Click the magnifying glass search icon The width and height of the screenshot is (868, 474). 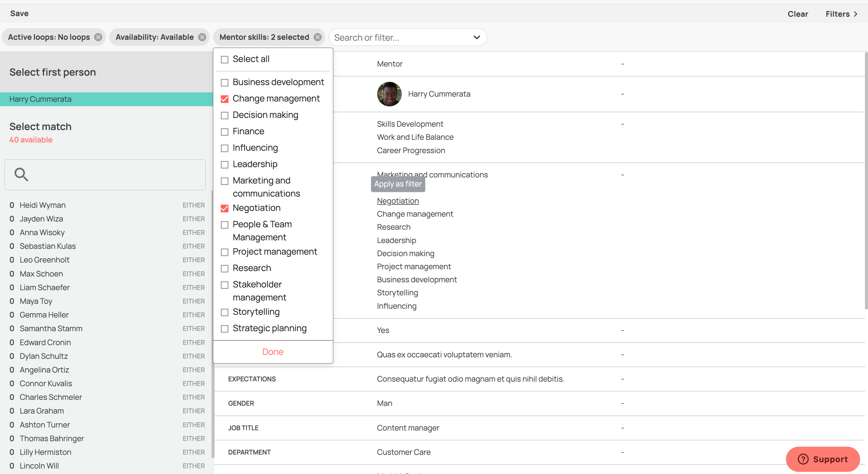21,174
